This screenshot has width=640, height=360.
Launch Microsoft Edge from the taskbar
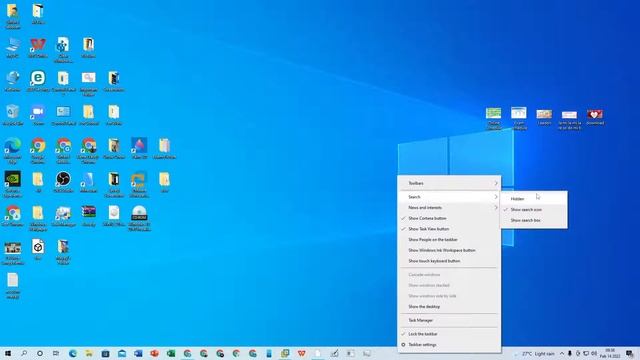(x=73, y=353)
